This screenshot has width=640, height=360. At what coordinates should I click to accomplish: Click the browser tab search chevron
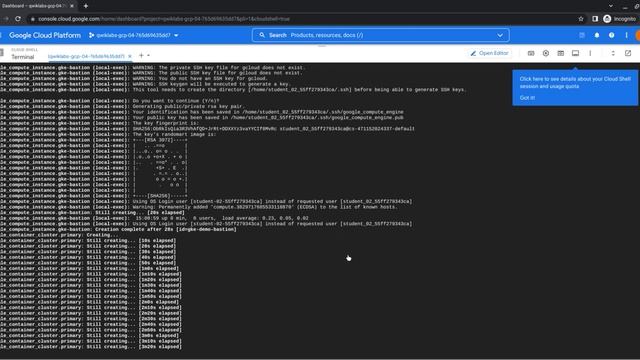coord(611,6)
